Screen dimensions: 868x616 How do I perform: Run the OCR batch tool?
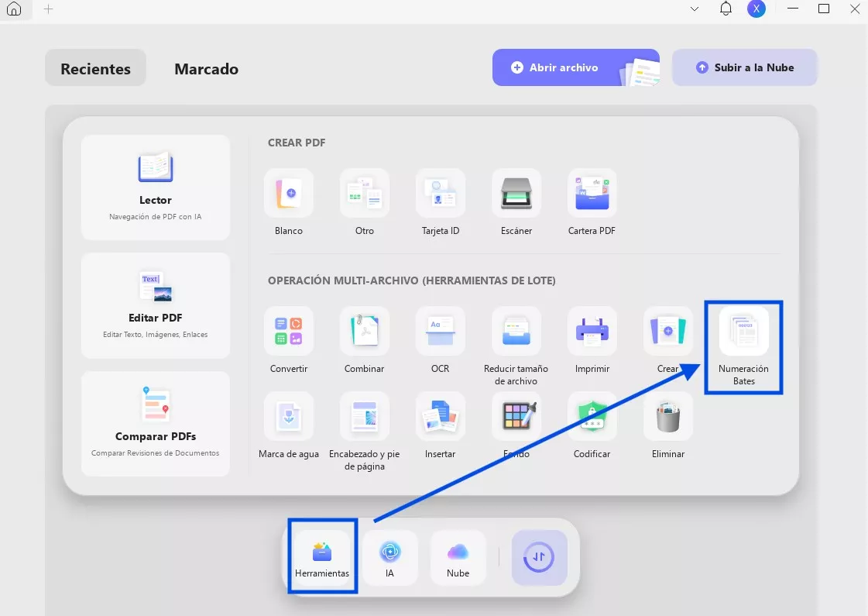click(x=440, y=332)
